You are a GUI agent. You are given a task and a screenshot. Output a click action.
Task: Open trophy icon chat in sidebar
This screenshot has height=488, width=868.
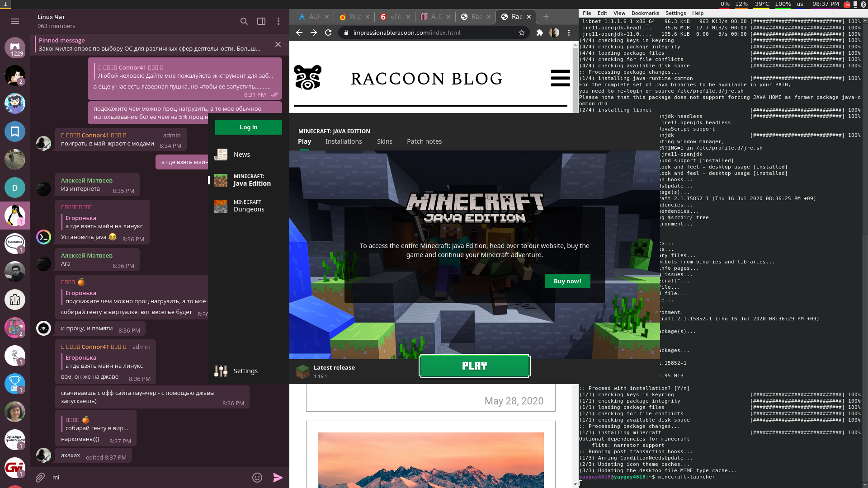coord(15,384)
